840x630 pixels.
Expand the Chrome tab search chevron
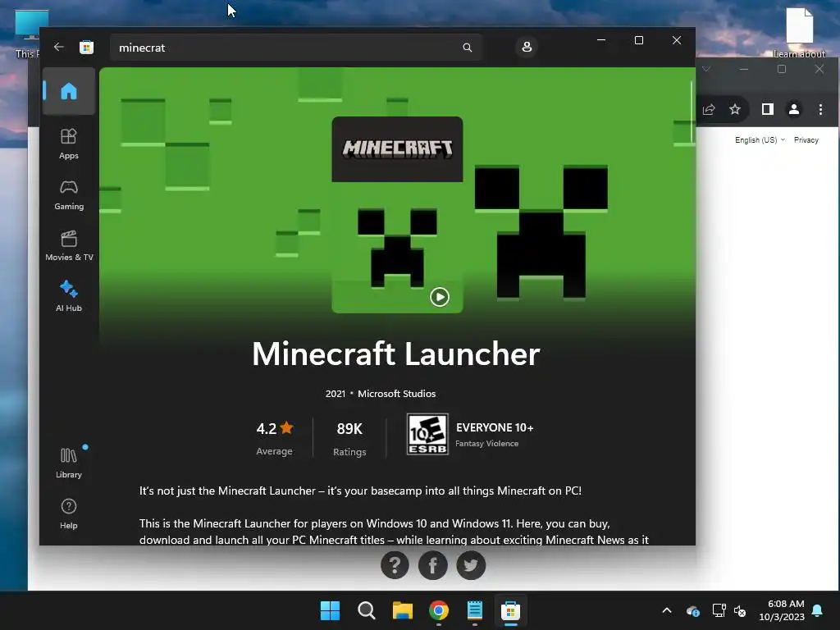coord(706,69)
